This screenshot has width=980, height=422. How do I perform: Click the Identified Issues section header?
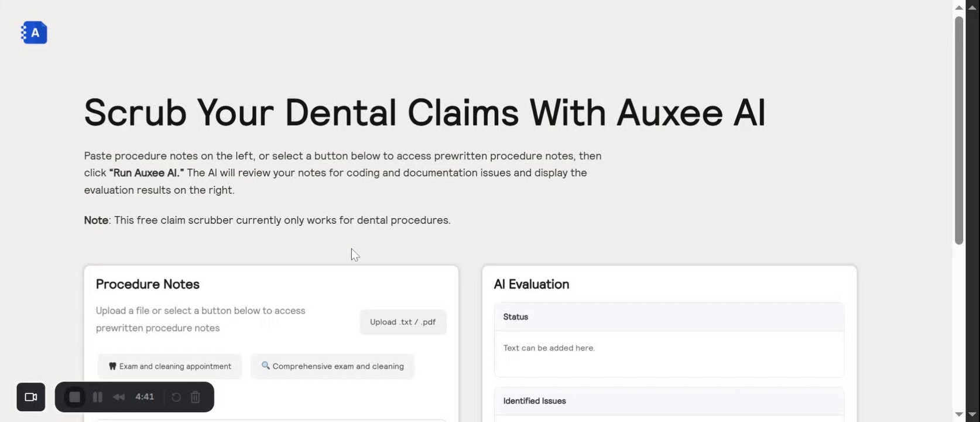669,401
